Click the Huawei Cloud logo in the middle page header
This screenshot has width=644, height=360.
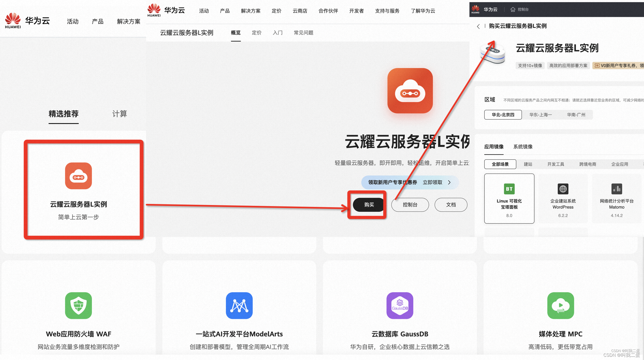click(x=166, y=10)
